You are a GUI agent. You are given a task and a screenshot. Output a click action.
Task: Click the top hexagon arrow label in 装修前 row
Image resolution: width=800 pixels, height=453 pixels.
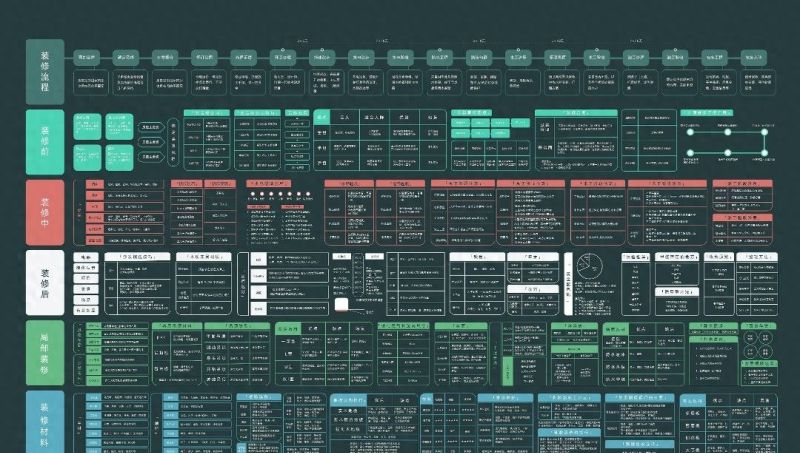(151, 127)
